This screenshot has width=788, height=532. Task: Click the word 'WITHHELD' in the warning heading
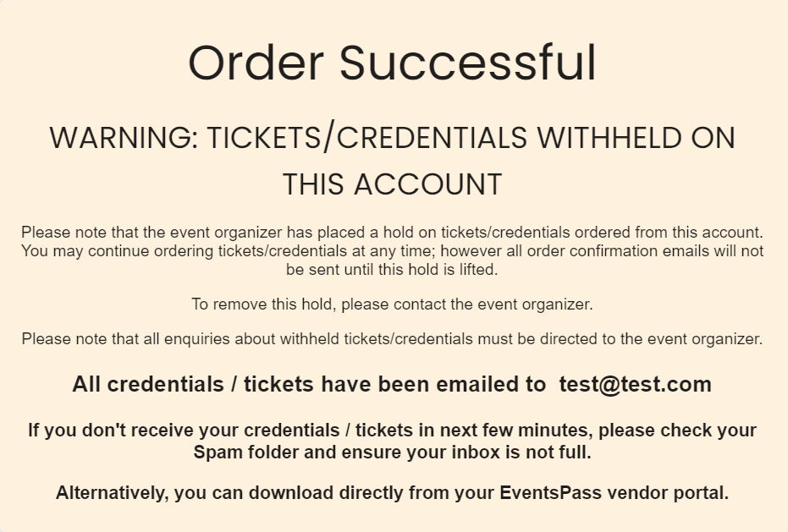[x=609, y=138]
